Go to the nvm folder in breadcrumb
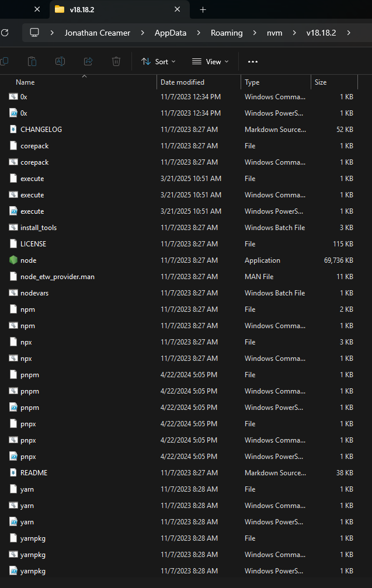Image resolution: width=372 pixels, height=588 pixels. 274,33
